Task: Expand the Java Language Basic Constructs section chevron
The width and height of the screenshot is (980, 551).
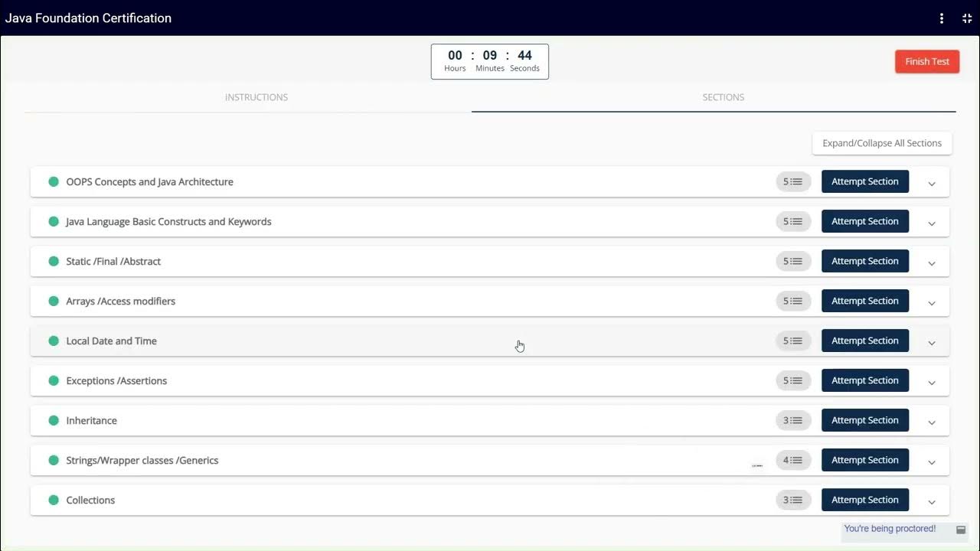Action: tap(932, 223)
